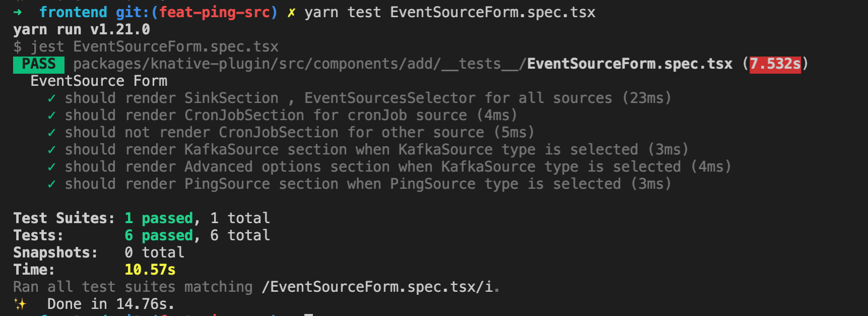868x316 pixels.
Task: Click checkmark for PingSource section test
Action: [x=51, y=184]
